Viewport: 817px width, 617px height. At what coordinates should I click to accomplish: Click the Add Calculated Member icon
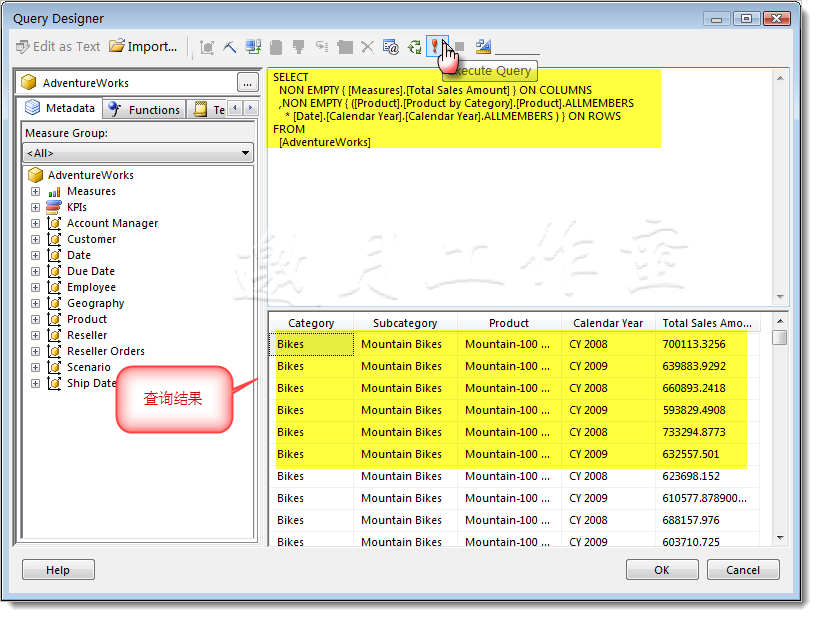point(276,47)
